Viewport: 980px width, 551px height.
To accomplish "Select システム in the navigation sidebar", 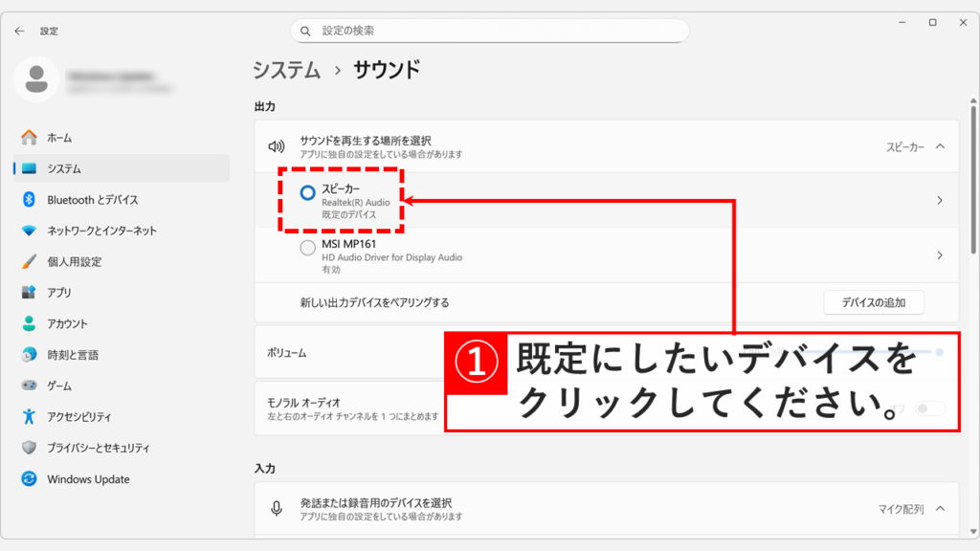I will [73, 167].
